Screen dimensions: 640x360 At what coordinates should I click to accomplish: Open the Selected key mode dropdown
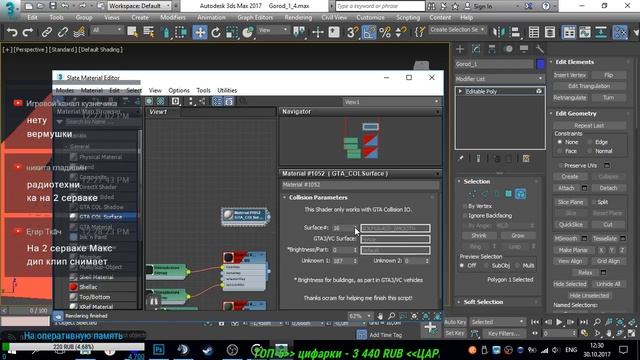click(497, 322)
